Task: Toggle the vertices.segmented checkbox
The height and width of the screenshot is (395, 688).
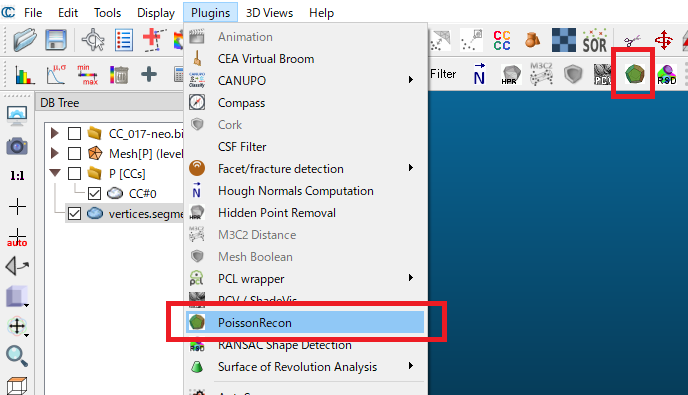Action: coord(74,214)
